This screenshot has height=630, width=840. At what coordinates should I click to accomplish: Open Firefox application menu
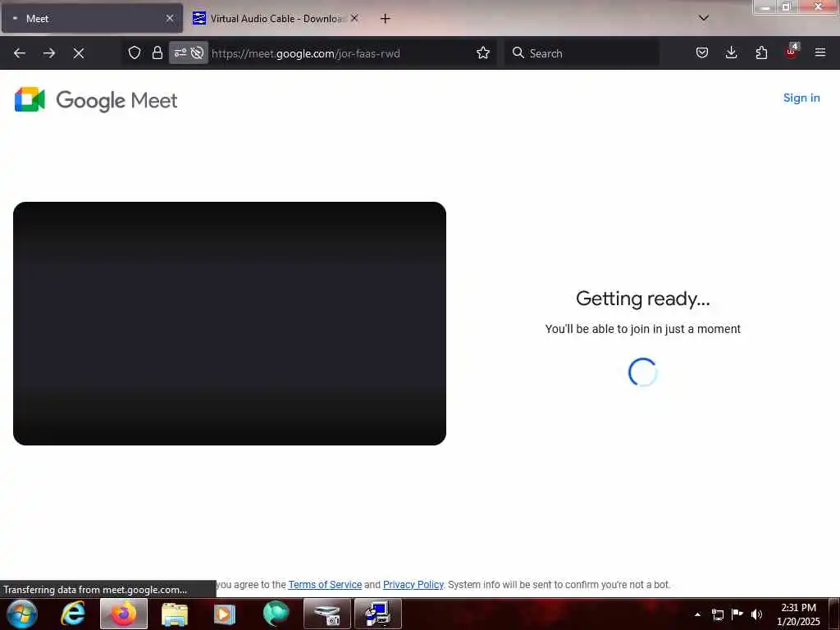[x=820, y=52]
